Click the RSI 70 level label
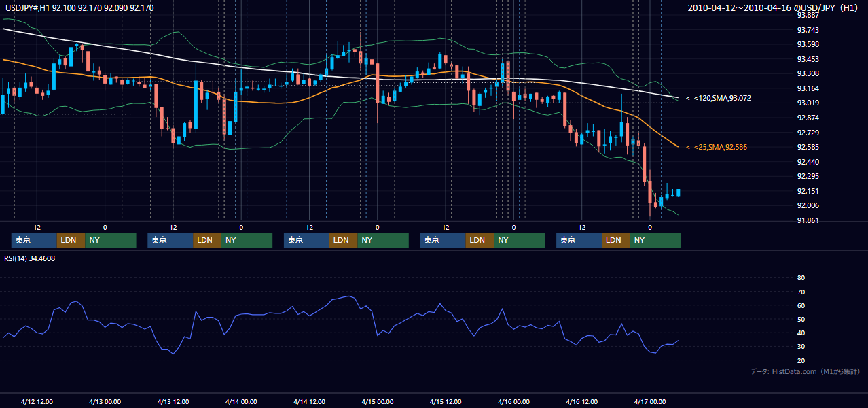 (x=801, y=292)
